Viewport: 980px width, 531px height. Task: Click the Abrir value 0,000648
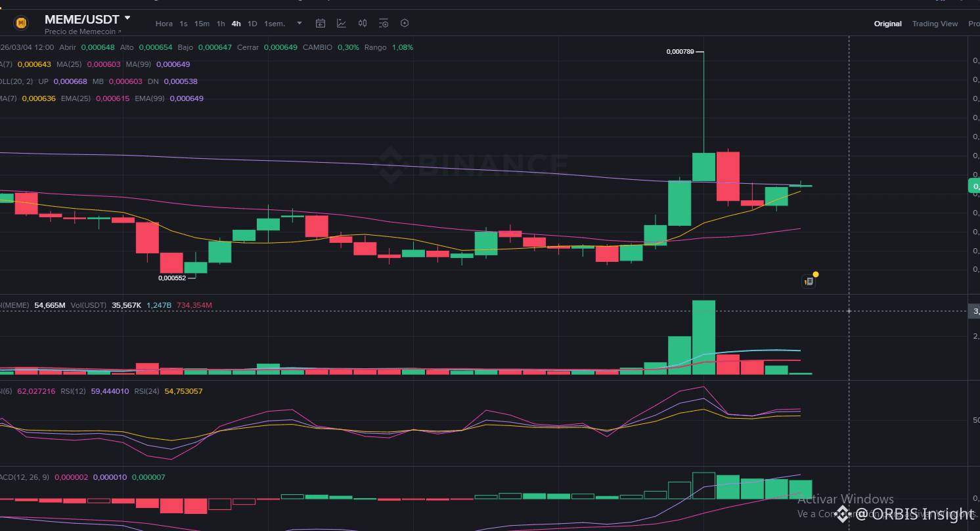pyautogui.click(x=99, y=47)
